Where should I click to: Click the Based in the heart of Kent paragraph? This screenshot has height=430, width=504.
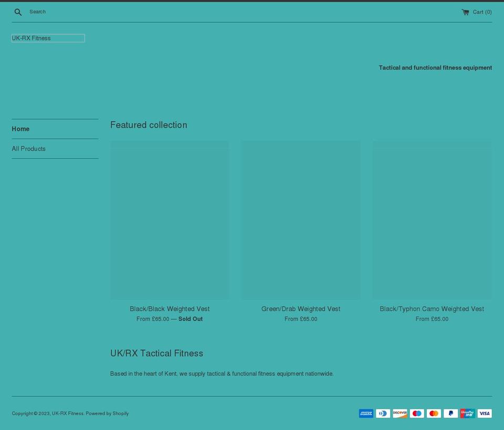[222, 373]
